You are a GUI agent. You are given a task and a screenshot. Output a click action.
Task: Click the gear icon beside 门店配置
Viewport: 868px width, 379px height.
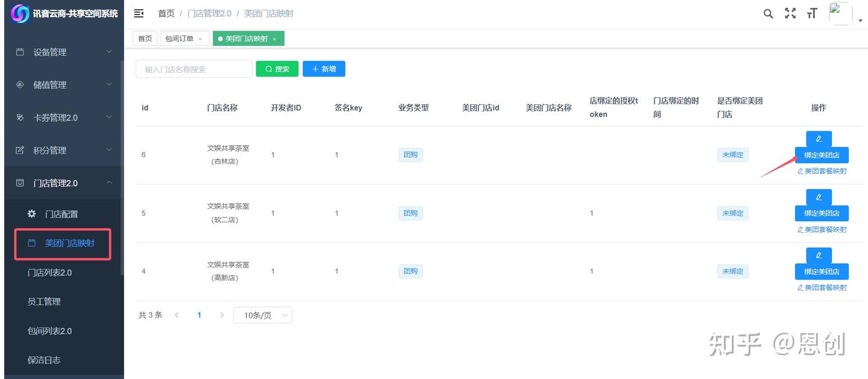tap(32, 214)
